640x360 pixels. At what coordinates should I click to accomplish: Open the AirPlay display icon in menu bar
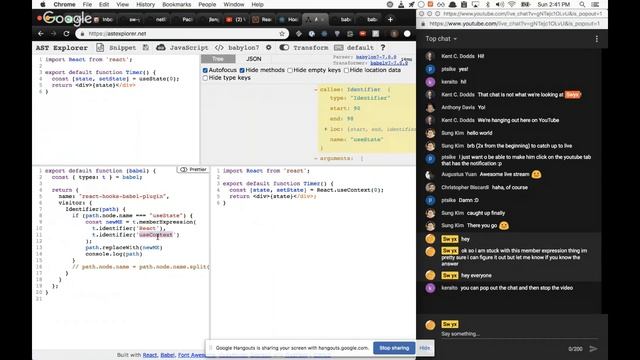pyautogui.click(x=475, y=4)
